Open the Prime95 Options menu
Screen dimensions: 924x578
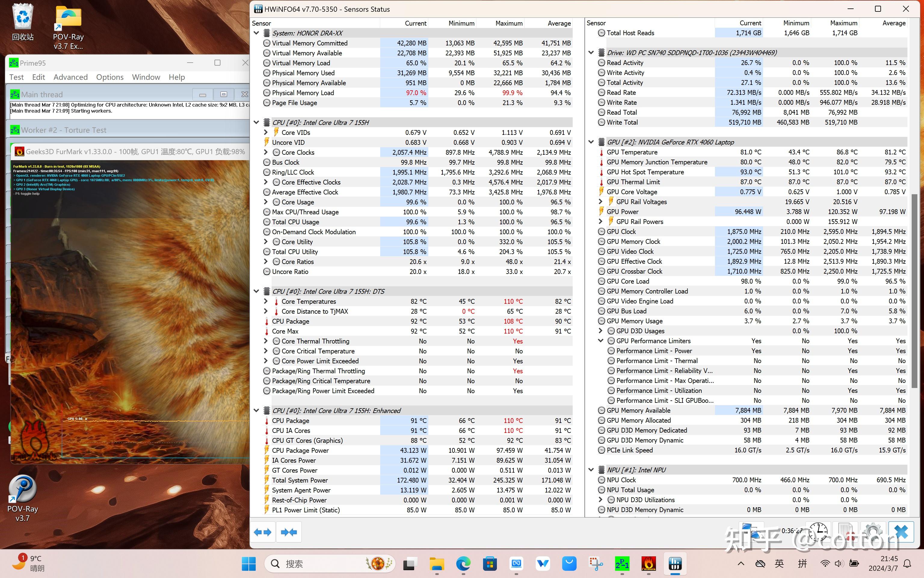click(110, 77)
